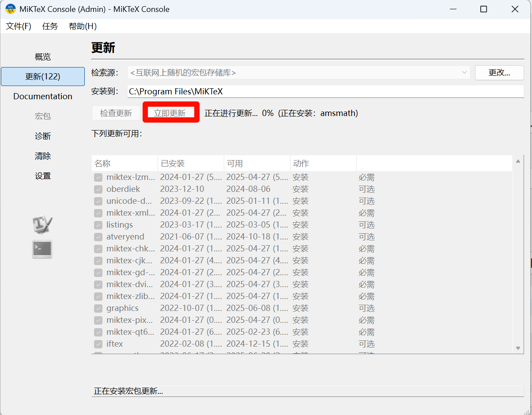This screenshot has height=415, width=532.
Task: Open the 诊断 sidebar page
Action: tap(43, 136)
